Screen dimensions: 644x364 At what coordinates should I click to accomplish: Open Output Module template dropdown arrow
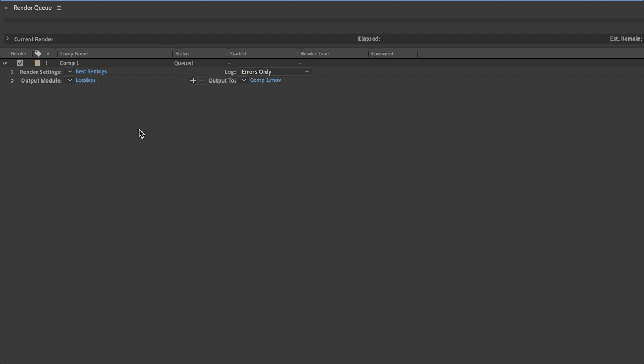(x=70, y=80)
